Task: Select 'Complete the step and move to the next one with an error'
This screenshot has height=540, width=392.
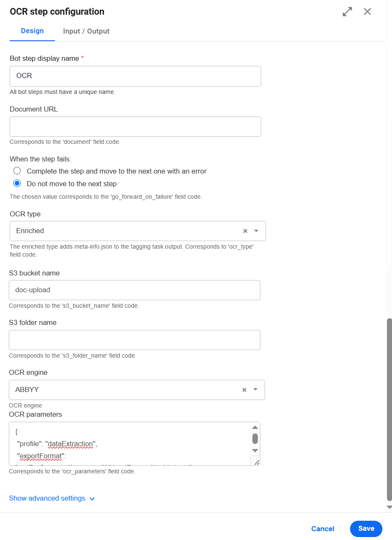Action: [17, 171]
